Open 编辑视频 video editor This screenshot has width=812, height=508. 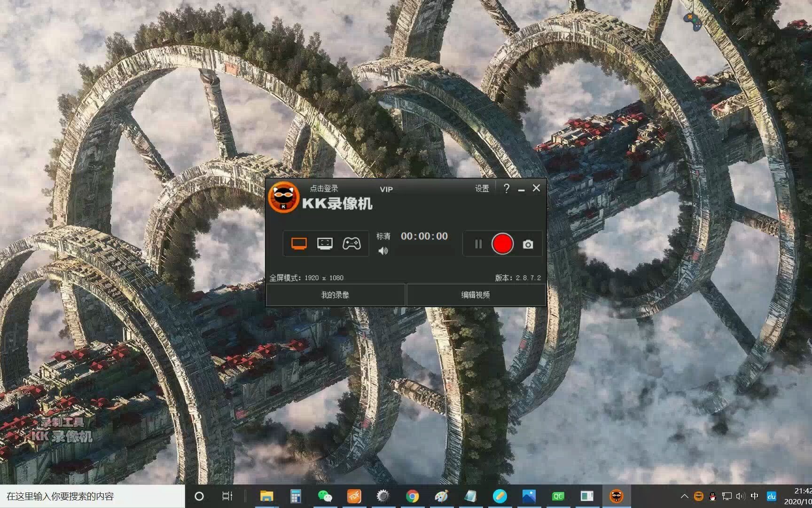pyautogui.click(x=476, y=295)
